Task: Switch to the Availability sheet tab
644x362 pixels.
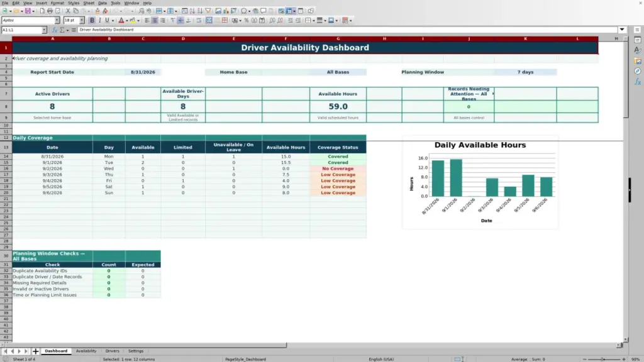Action: 86,351
